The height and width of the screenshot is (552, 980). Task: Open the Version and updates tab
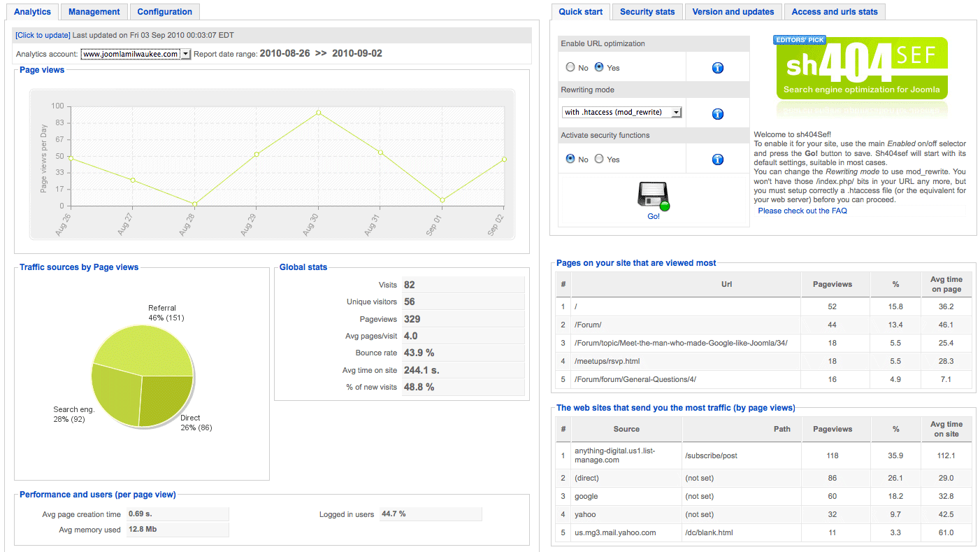coord(733,11)
